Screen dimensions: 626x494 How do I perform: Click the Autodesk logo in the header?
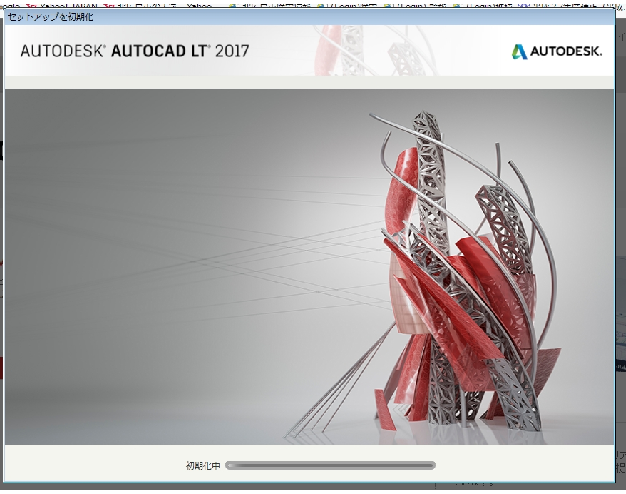tap(557, 52)
